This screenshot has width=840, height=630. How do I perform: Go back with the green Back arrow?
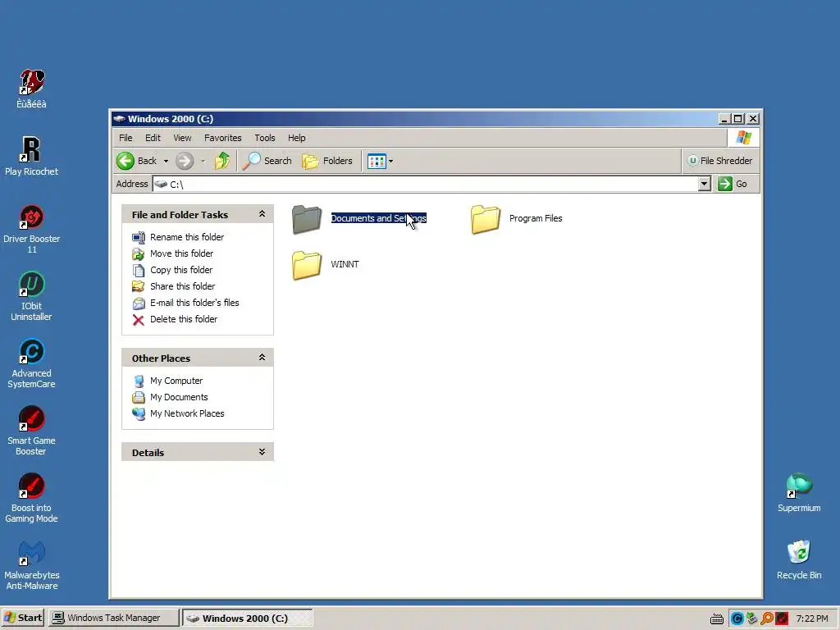click(137, 161)
